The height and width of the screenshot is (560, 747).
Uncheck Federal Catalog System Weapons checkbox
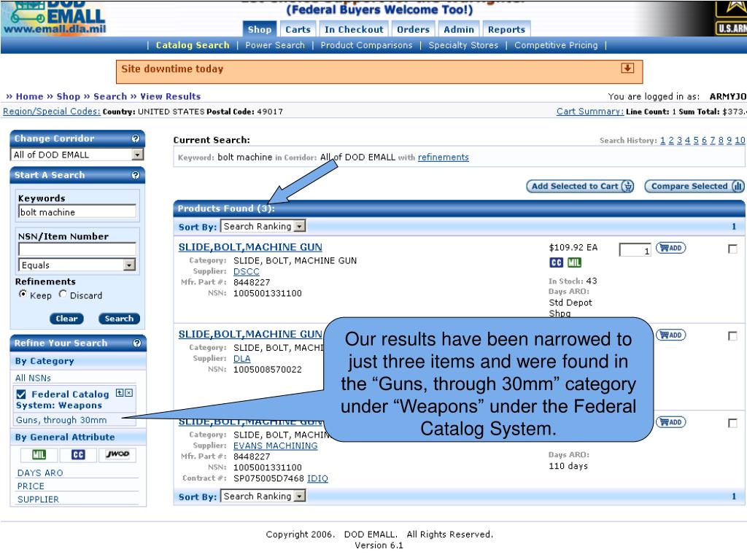21,394
